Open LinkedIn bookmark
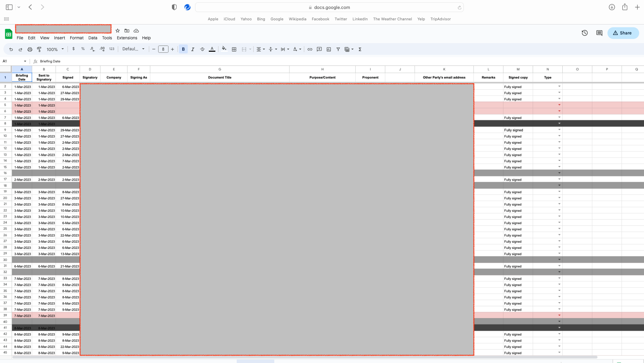Screen dimensions: 644x363 [x=360, y=19]
